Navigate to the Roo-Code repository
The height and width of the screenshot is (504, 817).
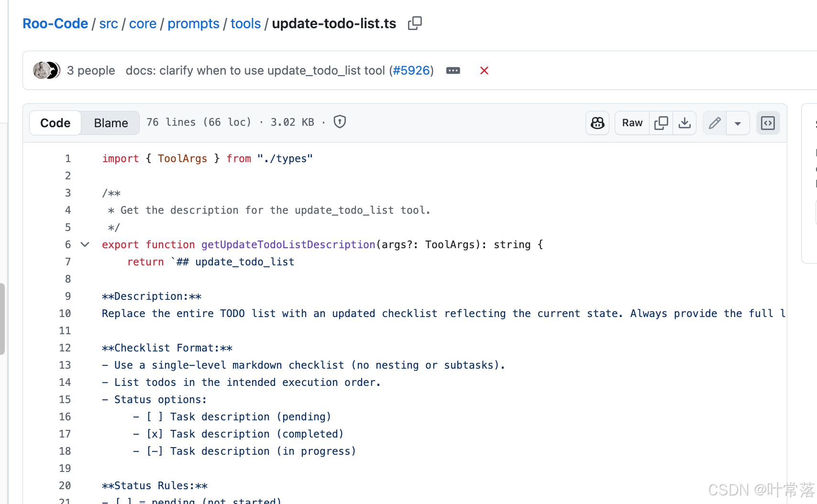tap(55, 23)
